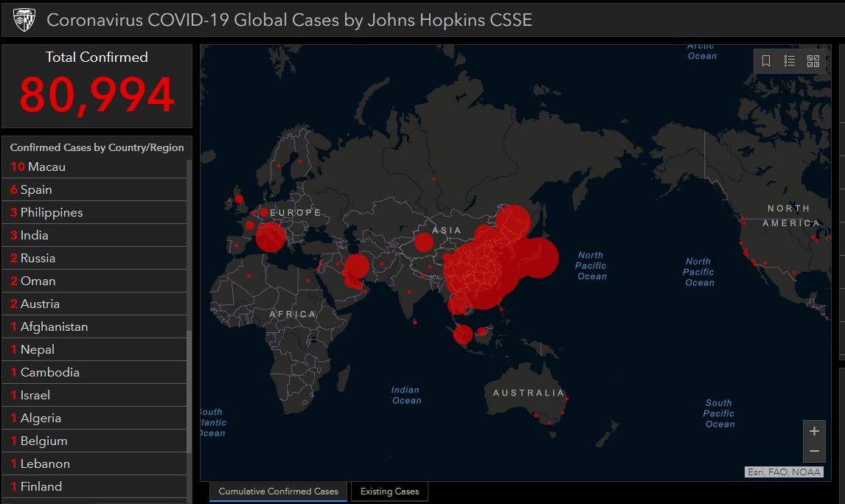Switch to Existing Cases tab
The width and height of the screenshot is (845, 504).
(389, 491)
